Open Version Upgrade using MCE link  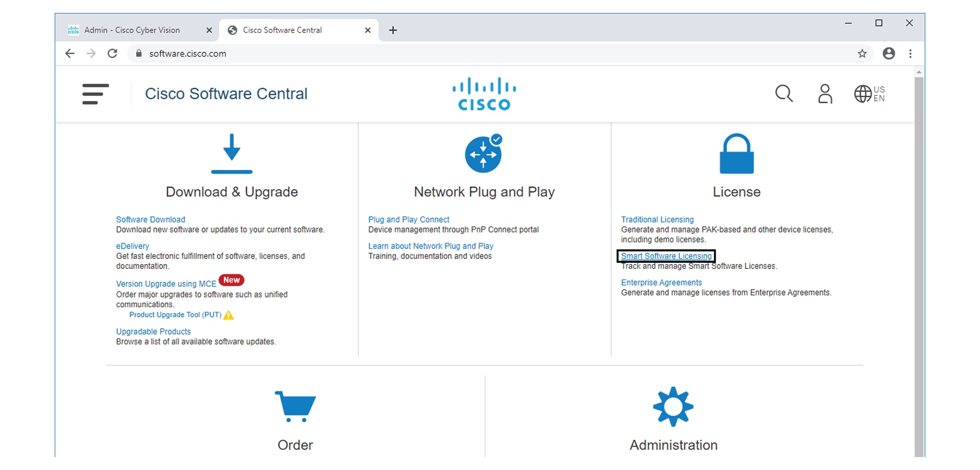166,284
